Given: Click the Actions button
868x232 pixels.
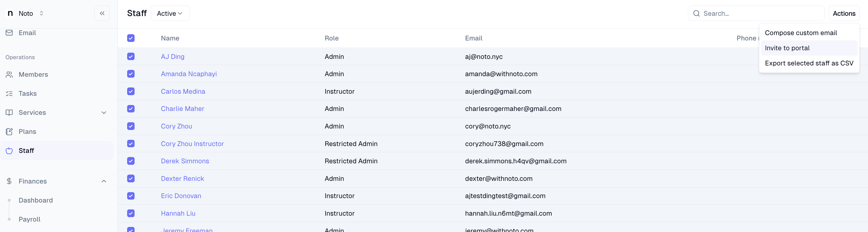Looking at the screenshot, I should [844, 13].
